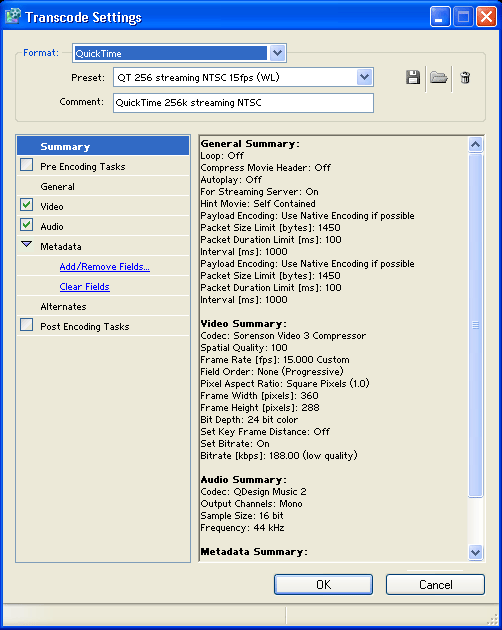Click the summary scrollbar up arrow
Image resolution: width=502 pixels, height=630 pixels.
click(x=475, y=144)
